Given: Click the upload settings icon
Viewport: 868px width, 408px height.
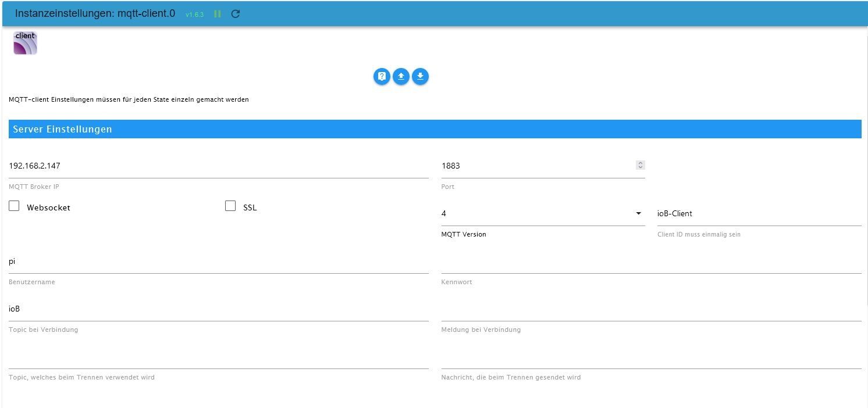Looking at the screenshot, I should [401, 77].
